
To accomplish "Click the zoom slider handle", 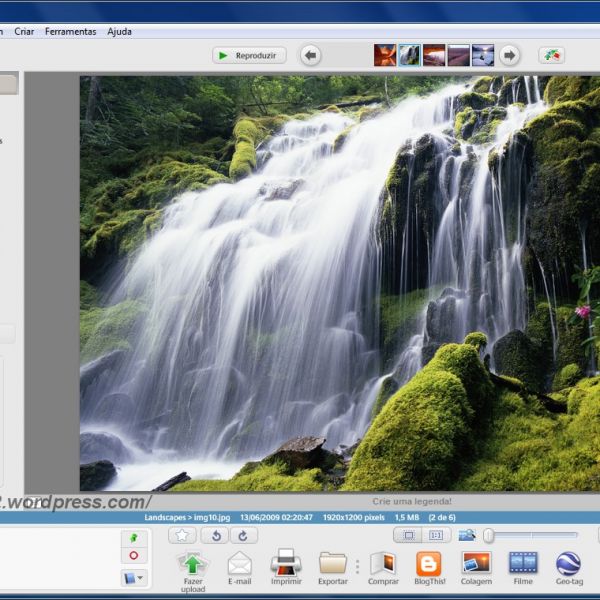I will (488, 535).
